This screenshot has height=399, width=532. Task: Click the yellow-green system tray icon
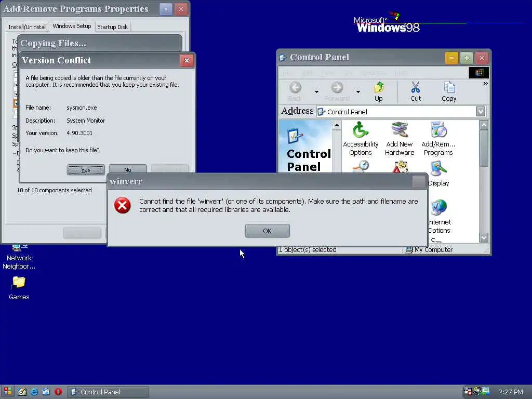(x=477, y=392)
